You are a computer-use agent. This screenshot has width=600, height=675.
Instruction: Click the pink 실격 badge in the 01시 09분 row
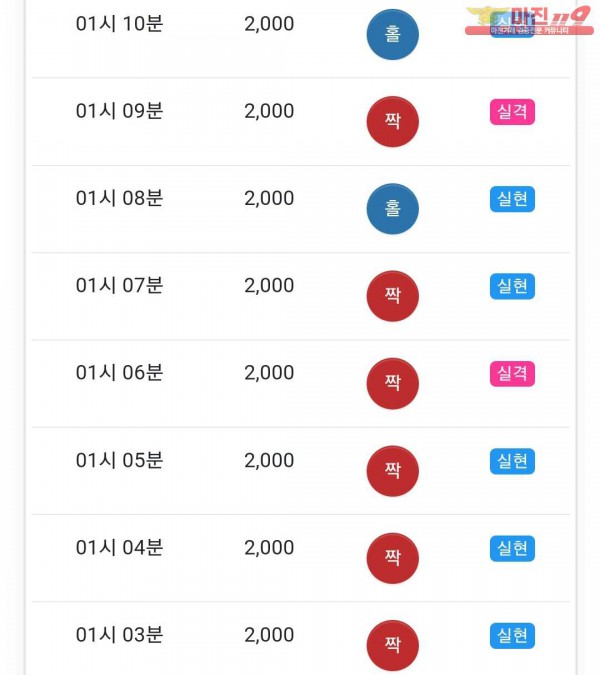[x=512, y=112]
